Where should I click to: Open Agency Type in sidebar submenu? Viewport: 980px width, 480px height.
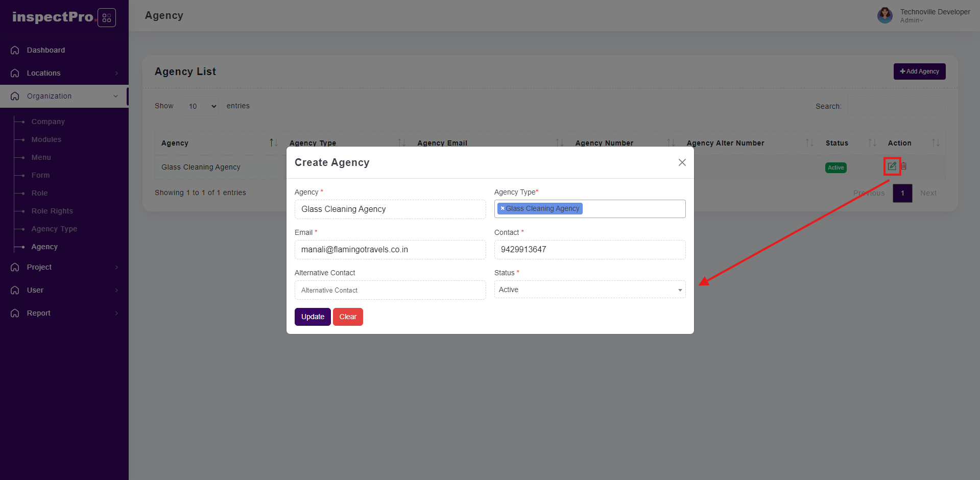point(54,229)
